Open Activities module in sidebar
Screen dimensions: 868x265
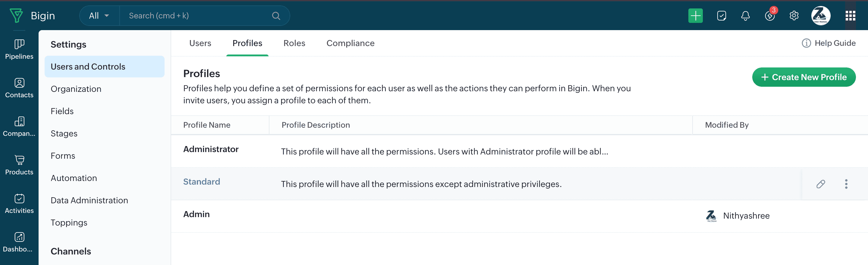[19, 203]
